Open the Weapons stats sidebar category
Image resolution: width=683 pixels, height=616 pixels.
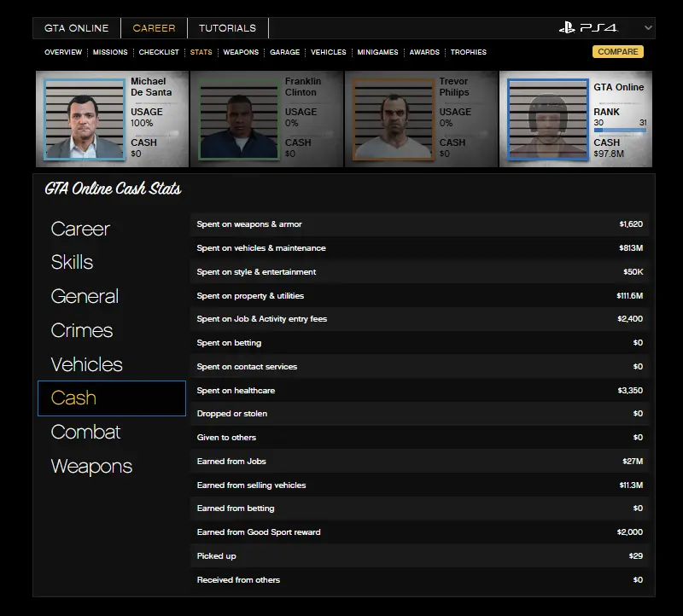pos(91,467)
